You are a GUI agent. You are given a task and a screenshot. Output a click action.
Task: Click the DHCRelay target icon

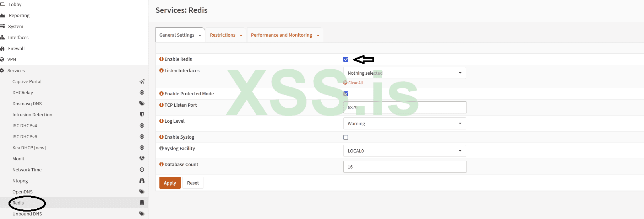click(x=142, y=92)
